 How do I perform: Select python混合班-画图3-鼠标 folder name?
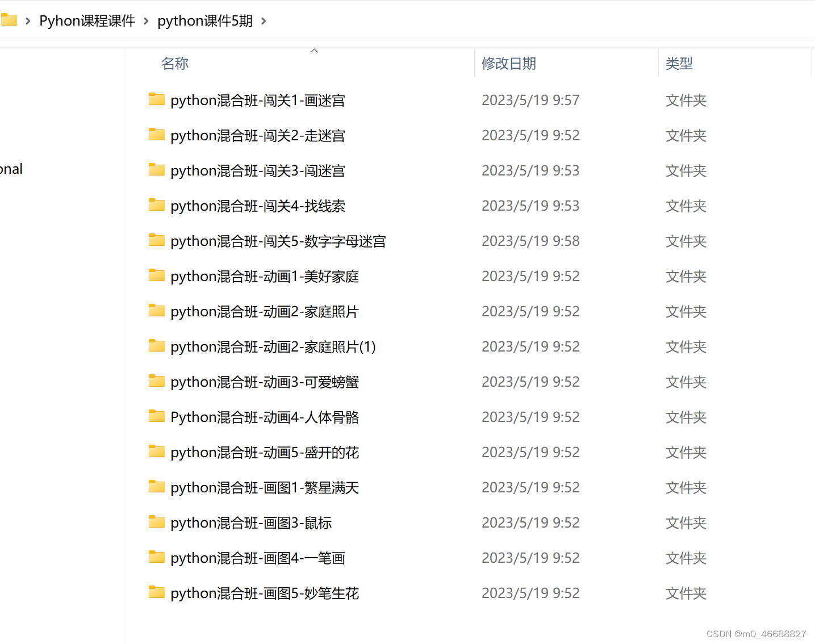coord(251,523)
